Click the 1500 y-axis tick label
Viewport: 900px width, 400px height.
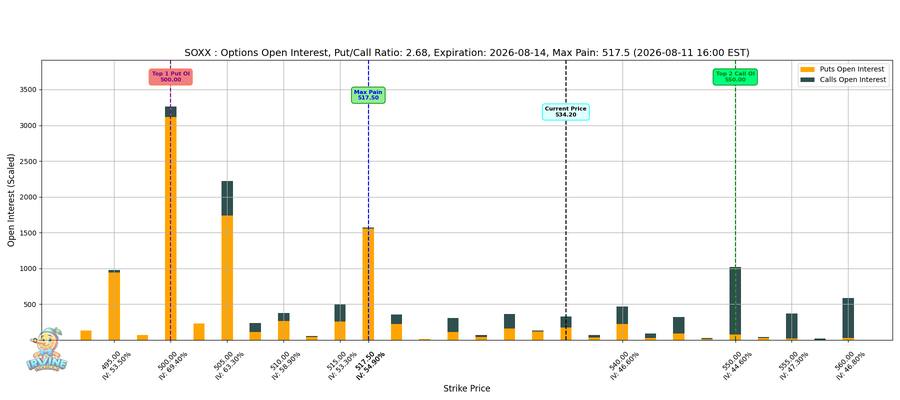point(28,233)
